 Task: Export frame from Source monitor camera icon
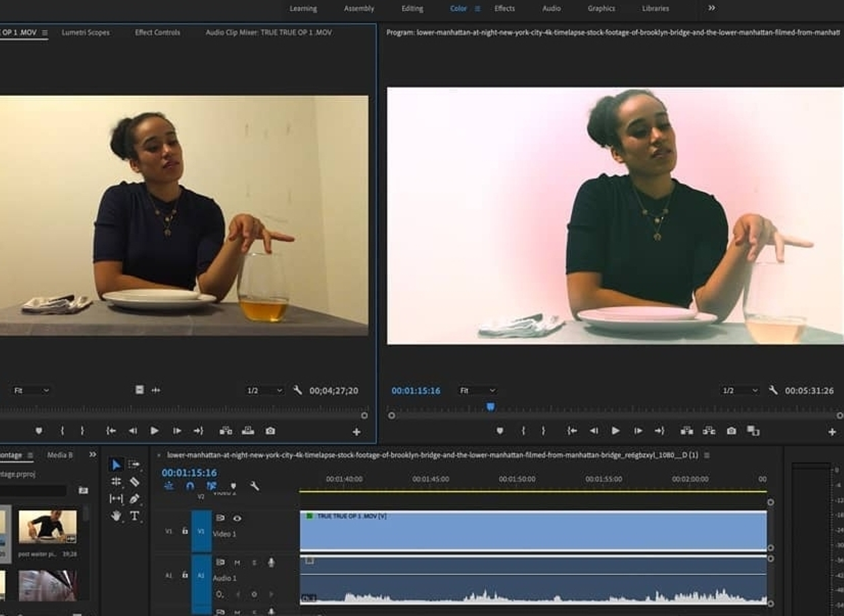pos(270,431)
